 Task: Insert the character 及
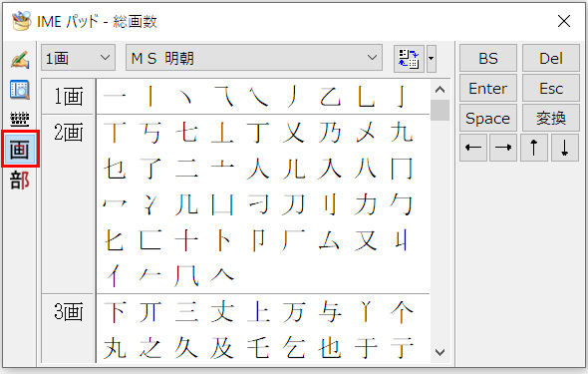222,348
